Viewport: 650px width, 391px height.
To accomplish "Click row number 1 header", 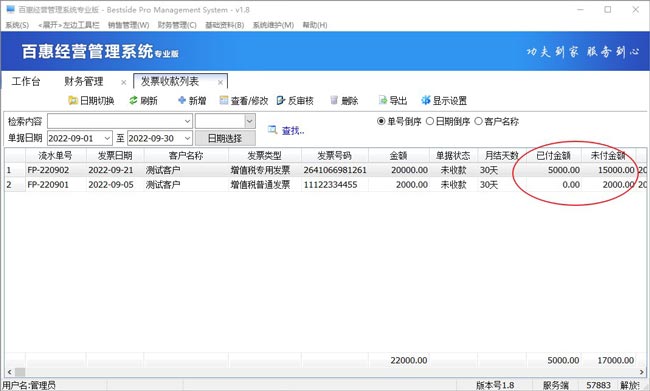I will pos(15,170).
